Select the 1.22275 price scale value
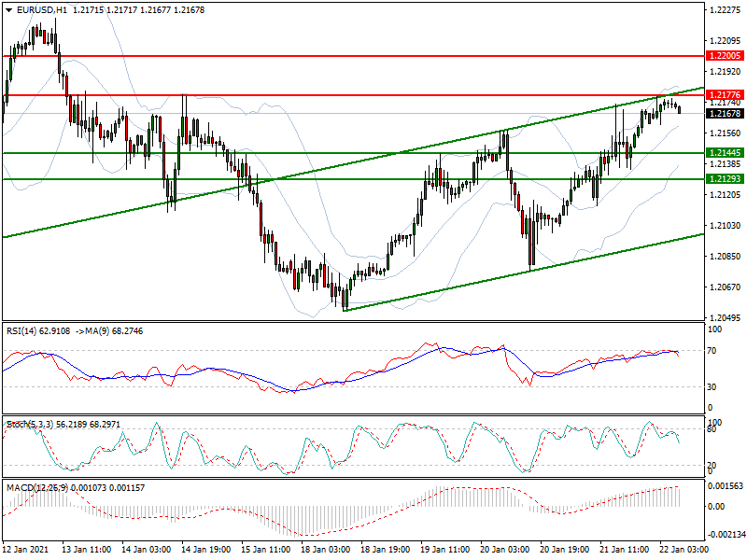 726,10
